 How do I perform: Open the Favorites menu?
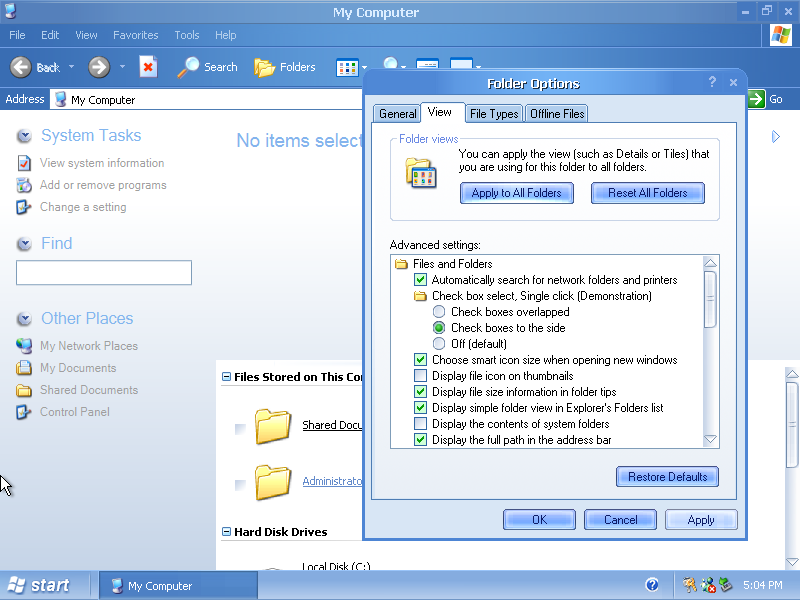(x=135, y=35)
